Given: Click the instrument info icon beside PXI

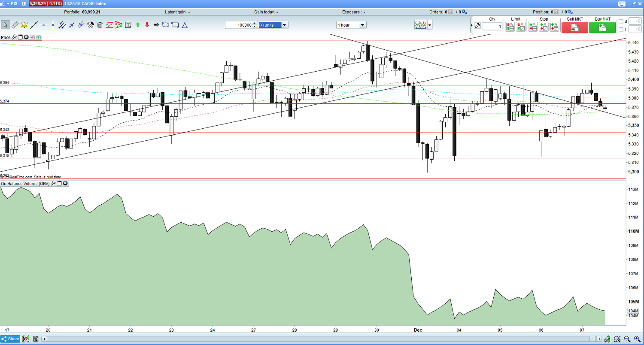Looking at the screenshot, I should (24, 3).
